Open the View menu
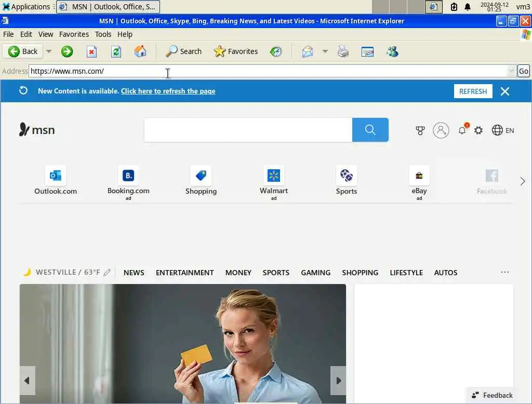This screenshot has height=404, width=532. (x=46, y=34)
